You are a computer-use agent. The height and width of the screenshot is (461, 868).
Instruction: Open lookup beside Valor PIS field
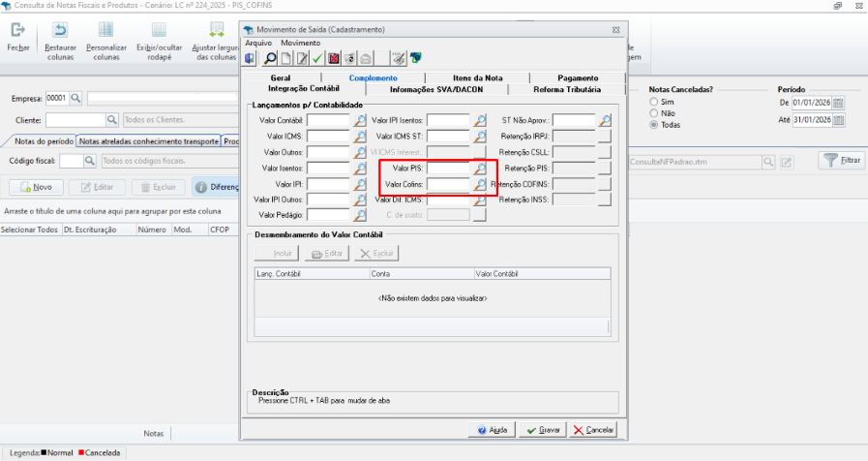tap(480, 168)
